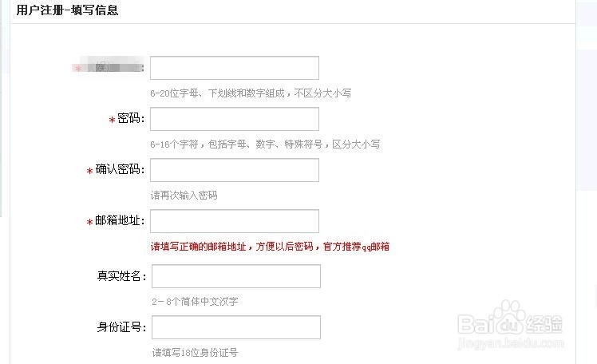Click the jingyan.baidu.com watermark text

pyautogui.click(x=511, y=343)
